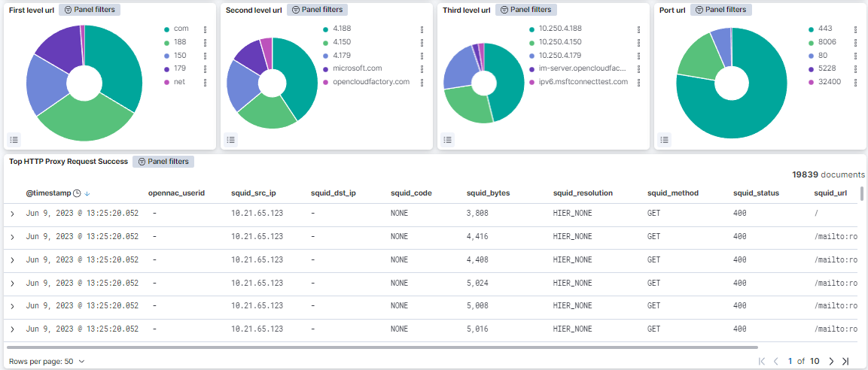This screenshot has width=868, height=370.
Task: Open options icon next to '8006' legend item
Action: tap(855, 42)
